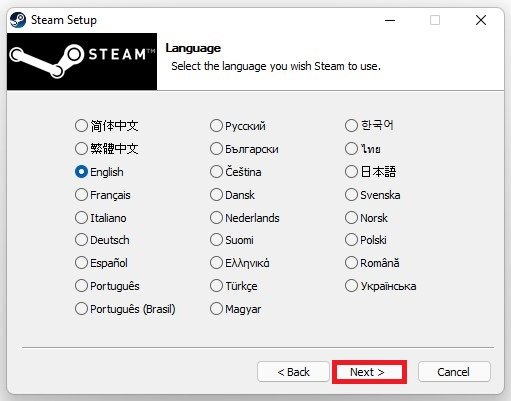Image resolution: width=511 pixels, height=401 pixels.
Task: Close the Steam Setup window
Action: [x=481, y=20]
